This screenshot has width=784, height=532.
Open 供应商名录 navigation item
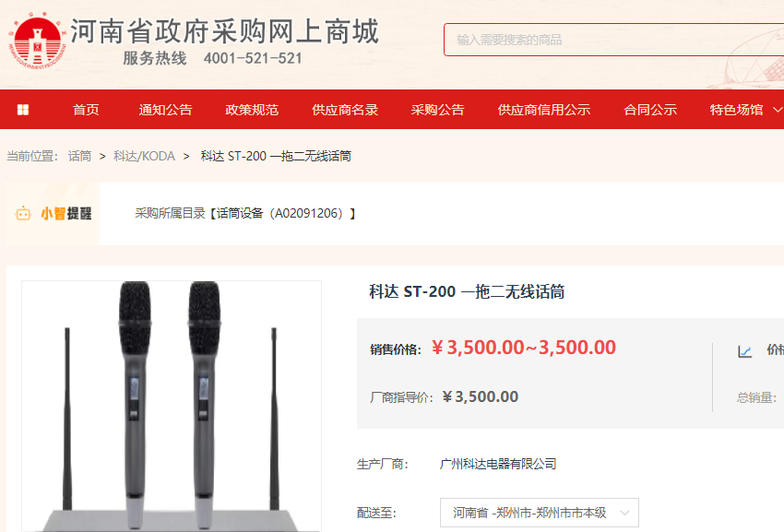345,110
